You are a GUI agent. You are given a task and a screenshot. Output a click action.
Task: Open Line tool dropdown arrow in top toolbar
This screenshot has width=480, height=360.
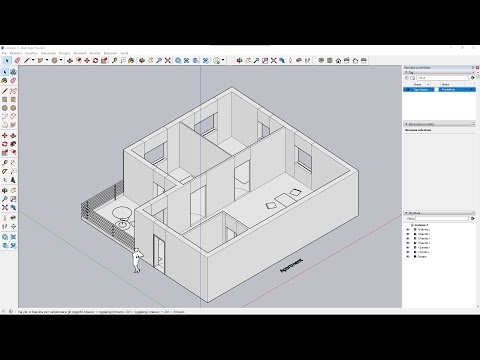pyautogui.click(x=33, y=60)
